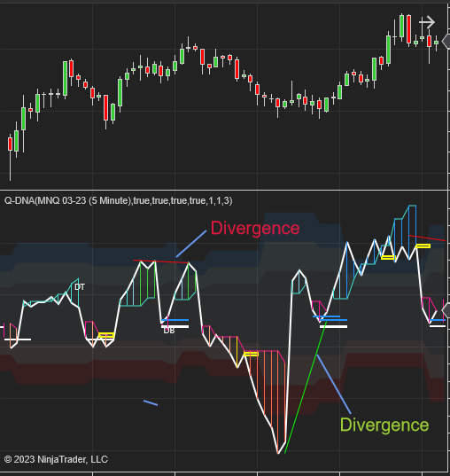
Task: Click the small isolated blue line segment
Action: 151,402
